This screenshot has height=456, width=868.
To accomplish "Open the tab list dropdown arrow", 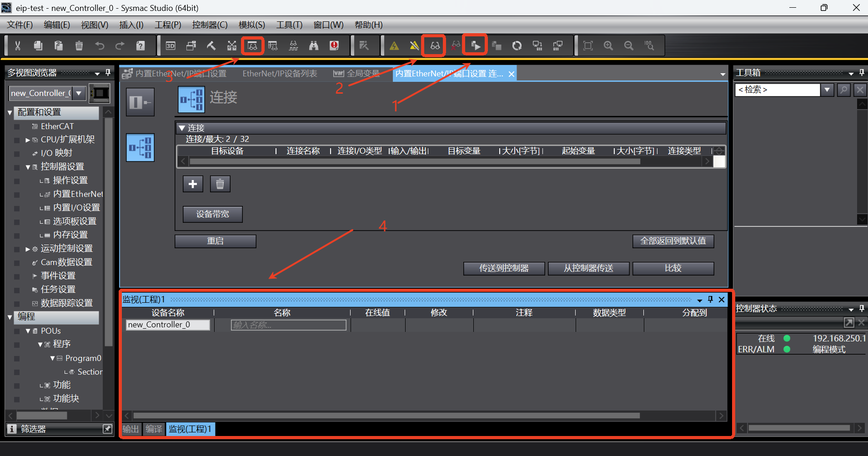I will (723, 74).
